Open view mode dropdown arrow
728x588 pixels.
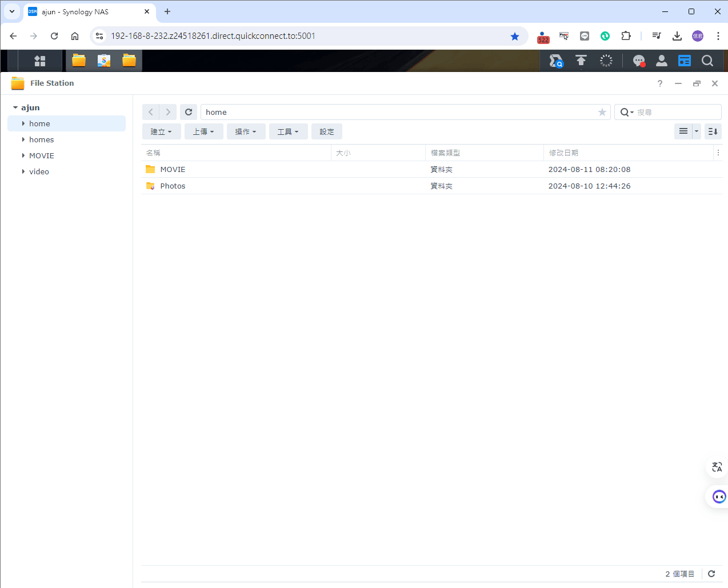pos(697,131)
